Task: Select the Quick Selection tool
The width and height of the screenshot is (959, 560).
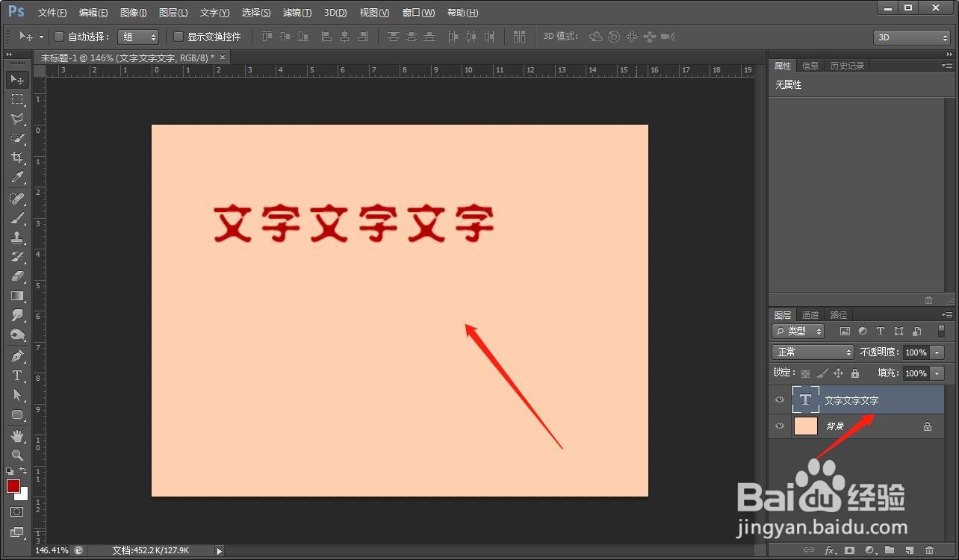Action: (x=17, y=138)
